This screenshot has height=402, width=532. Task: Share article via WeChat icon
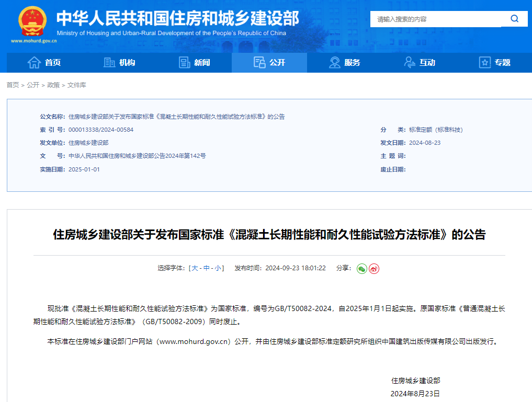pos(361,268)
